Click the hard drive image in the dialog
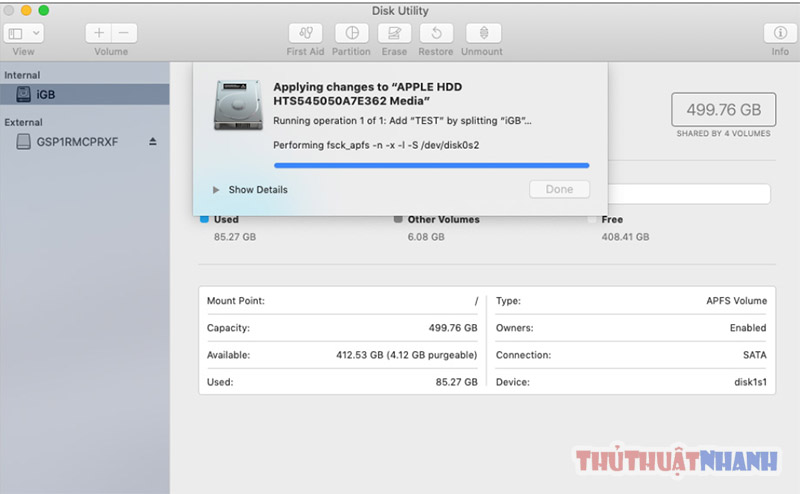The height and width of the screenshot is (494, 800). pyautogui.click(x=238, y=105)
